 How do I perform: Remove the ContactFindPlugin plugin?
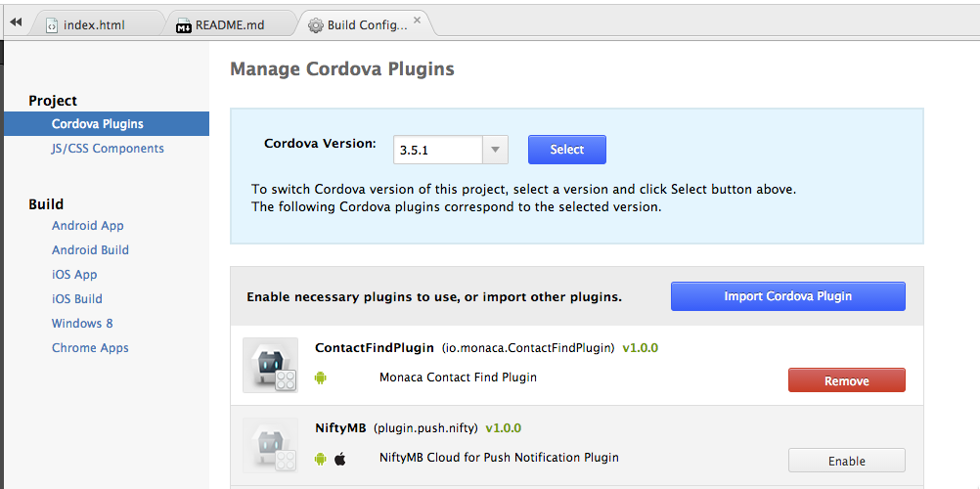[x=846, y=380]
